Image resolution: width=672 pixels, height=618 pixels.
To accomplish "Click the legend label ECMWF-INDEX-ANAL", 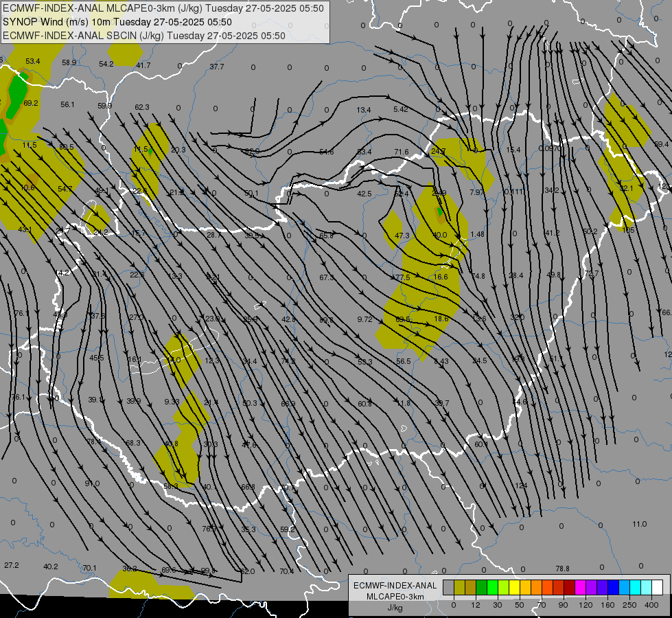I will pos(395,586).
